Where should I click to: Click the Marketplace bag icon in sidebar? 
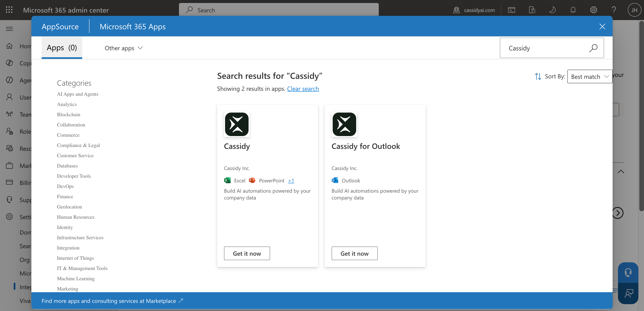point(9,166)
